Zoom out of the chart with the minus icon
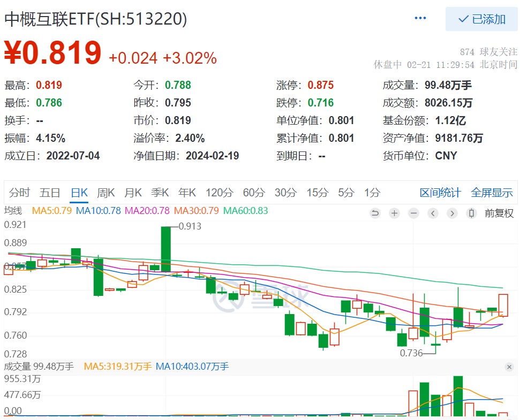Image resolution: width=520 pixels, height=420 pixels. (413, 213)
